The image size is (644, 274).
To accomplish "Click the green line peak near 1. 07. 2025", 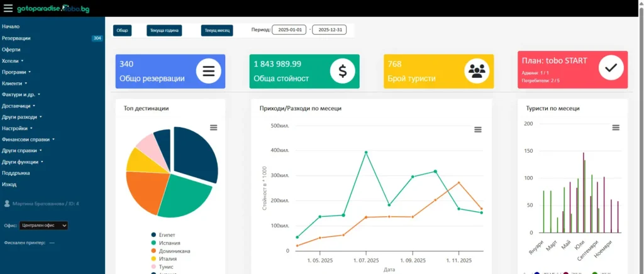I will point(366,152).
